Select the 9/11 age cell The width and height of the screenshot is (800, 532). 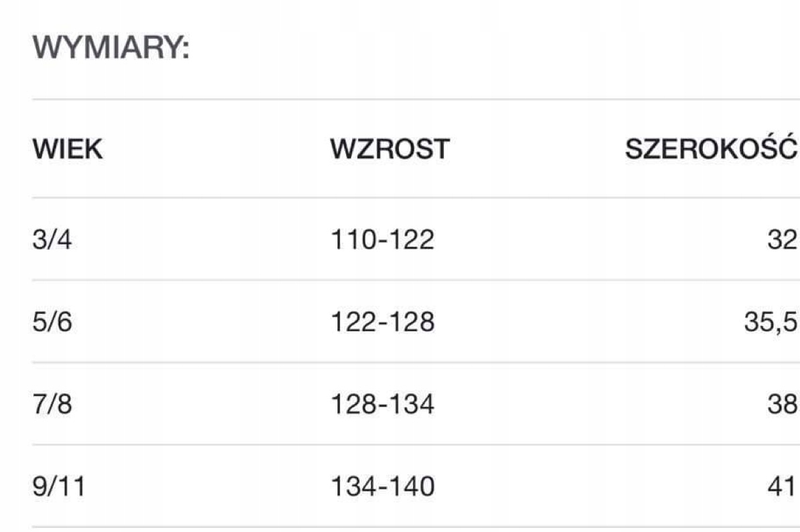click(x=59, y=487)
